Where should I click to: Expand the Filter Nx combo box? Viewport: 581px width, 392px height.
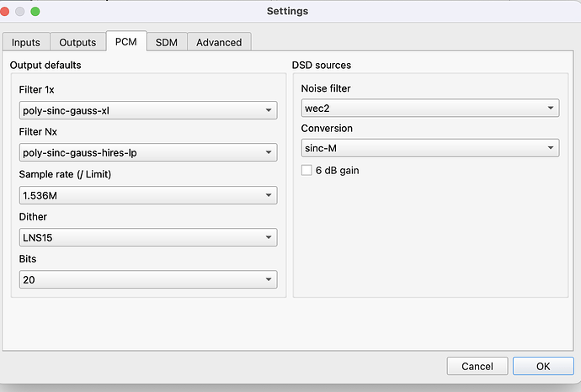click(147, 152)
